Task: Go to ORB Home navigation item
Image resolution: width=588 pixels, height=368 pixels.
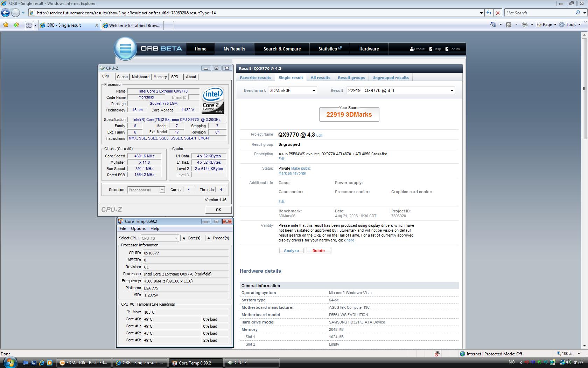Action: (x=201, y=49)
